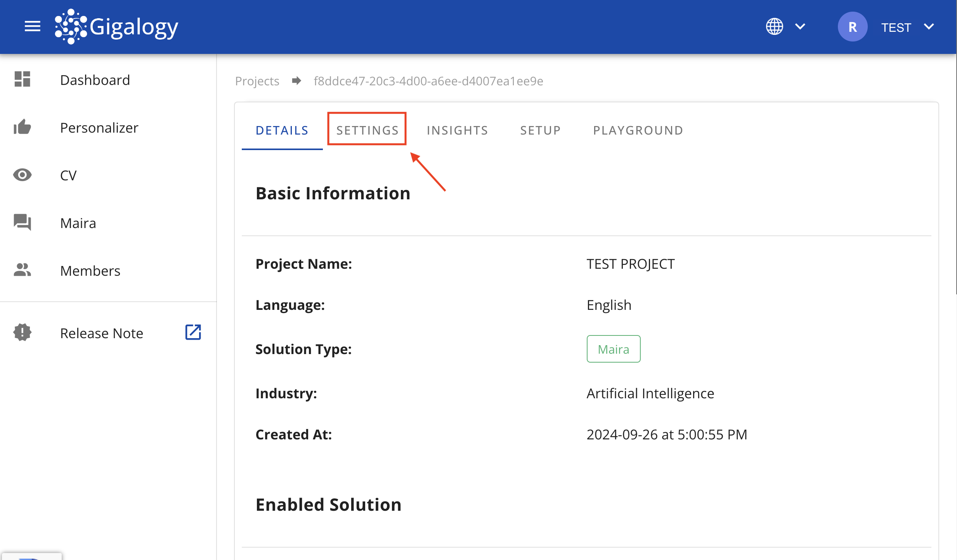Toggle the R user avatar button
The height and width of the screenshot is (560, 957).
[x=851, y=27]
